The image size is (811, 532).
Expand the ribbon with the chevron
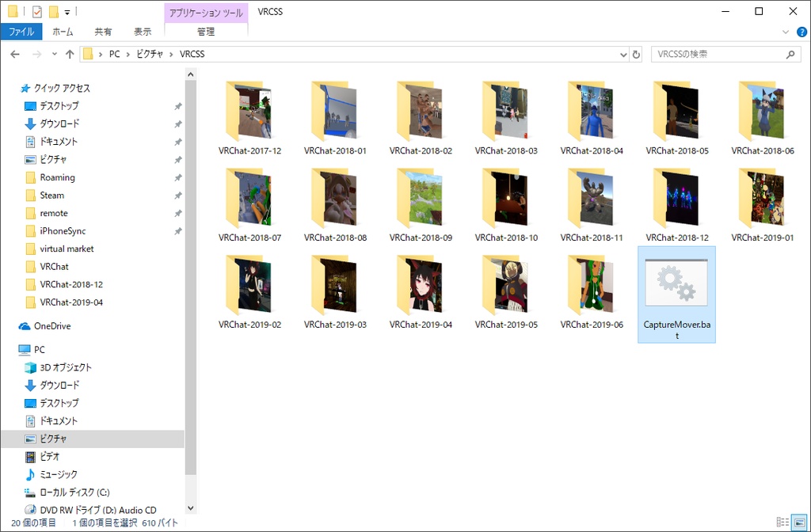pyautogui.click(x=785, y=32)
